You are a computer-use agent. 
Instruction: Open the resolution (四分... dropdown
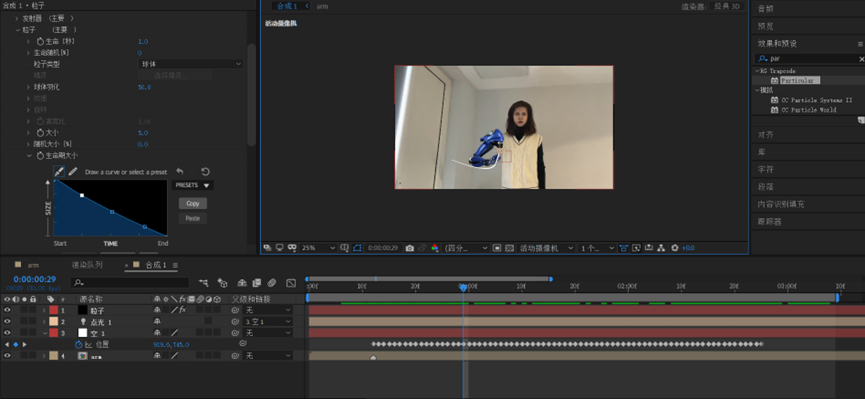point(466,248)
